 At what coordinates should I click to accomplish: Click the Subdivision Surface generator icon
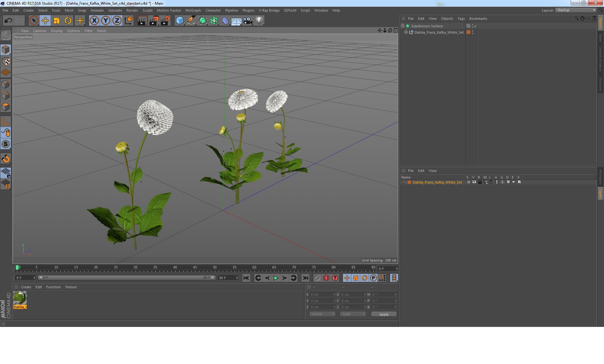click(203, 21)
